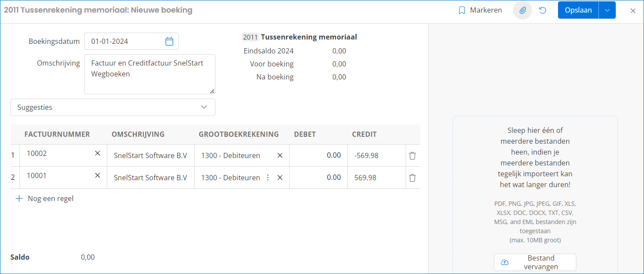Viewport: 644px width, 274px height.
Task: Clear ledger account in row 2
Action: pos(280,178)
